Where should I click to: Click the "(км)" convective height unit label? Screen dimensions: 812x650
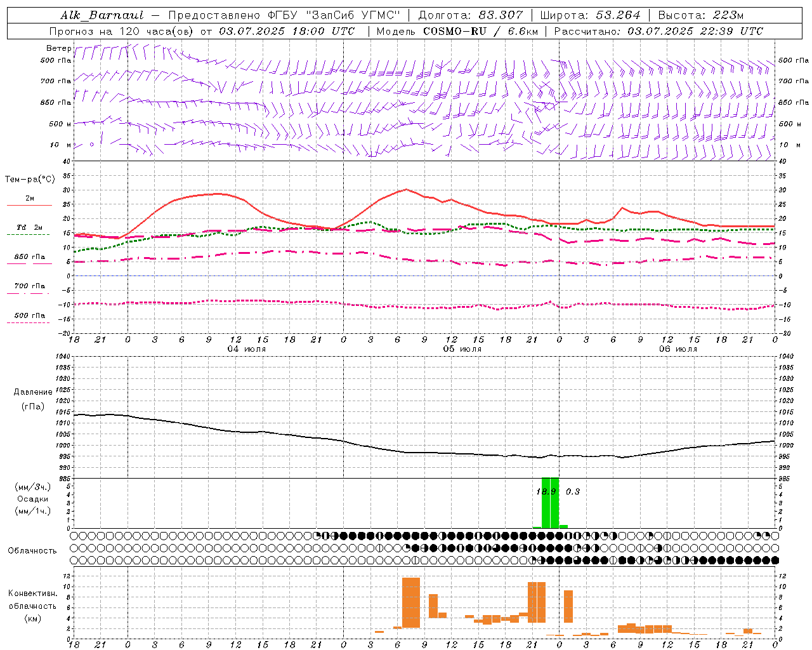(33, 618)
